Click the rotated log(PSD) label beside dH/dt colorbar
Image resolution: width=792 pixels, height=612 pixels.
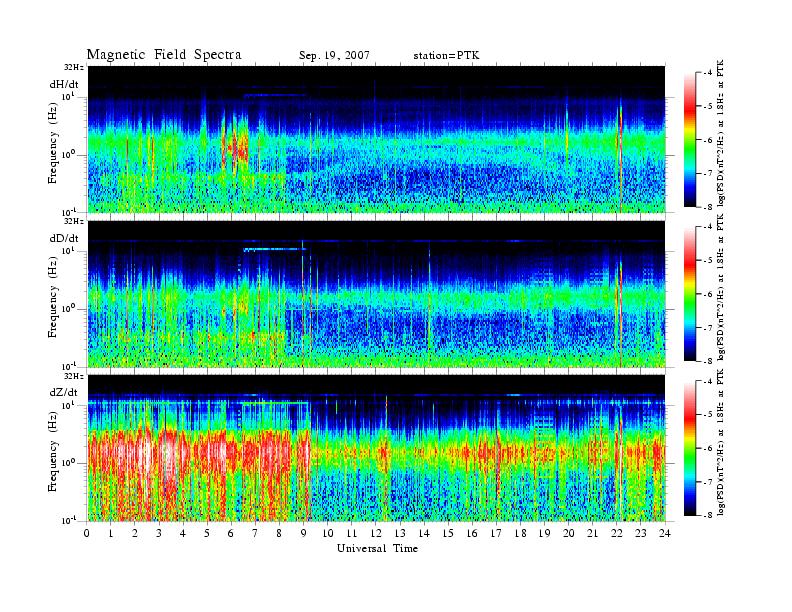(721, 133)
